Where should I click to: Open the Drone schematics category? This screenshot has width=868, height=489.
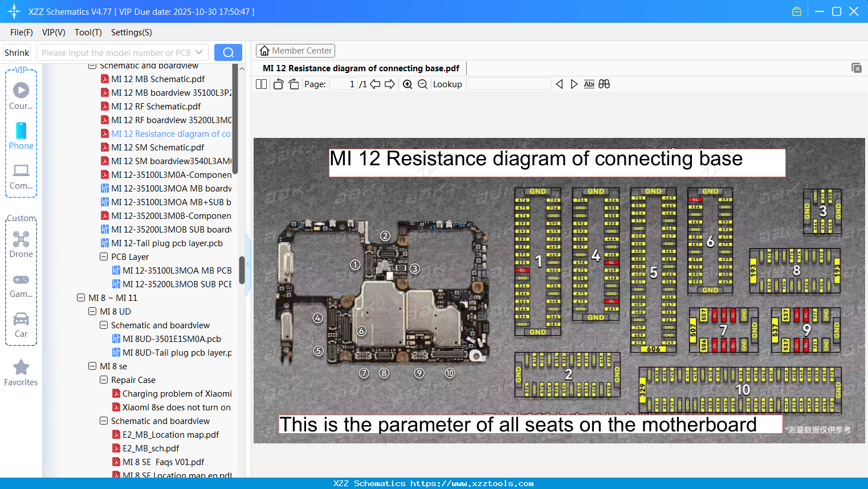21,240
